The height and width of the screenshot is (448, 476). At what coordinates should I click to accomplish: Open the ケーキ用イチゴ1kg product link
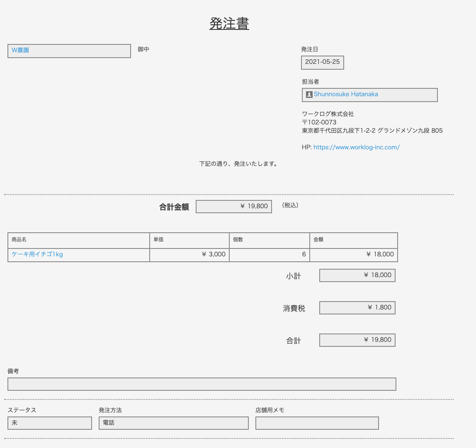point(37,254)
